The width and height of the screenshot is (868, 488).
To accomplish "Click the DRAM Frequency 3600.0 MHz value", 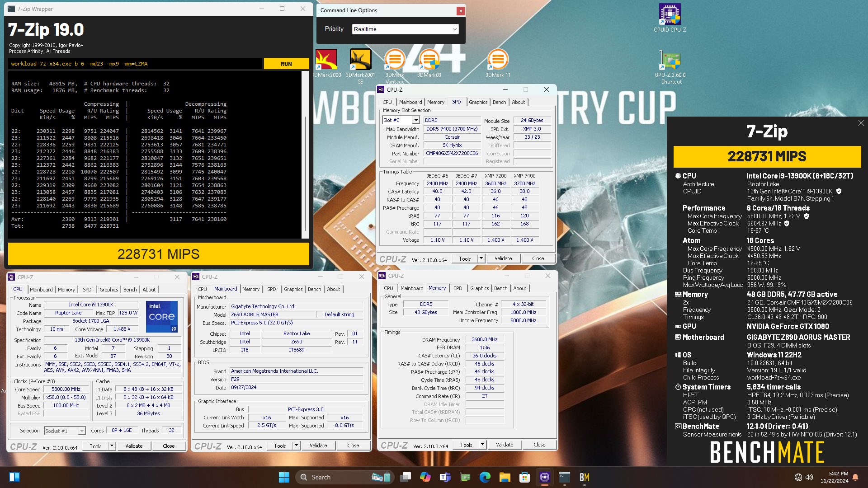I will [x=485, y=339].
